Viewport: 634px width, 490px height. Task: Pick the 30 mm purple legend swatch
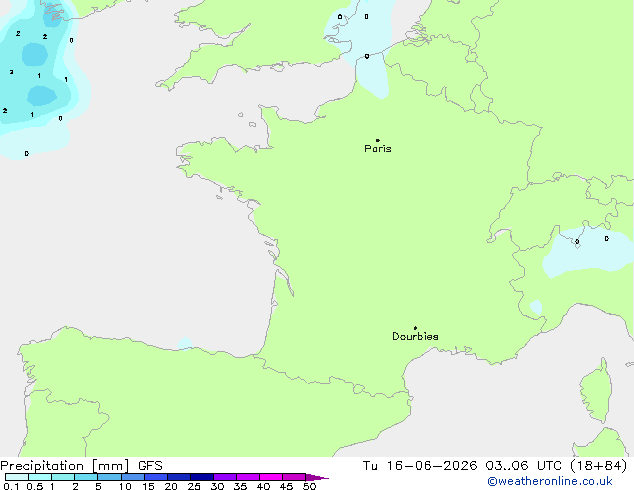pyautogui.click(x=224, y=477)
